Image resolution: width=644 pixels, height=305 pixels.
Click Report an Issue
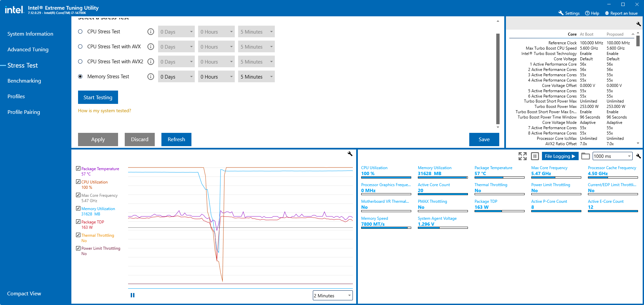(621, 13)
